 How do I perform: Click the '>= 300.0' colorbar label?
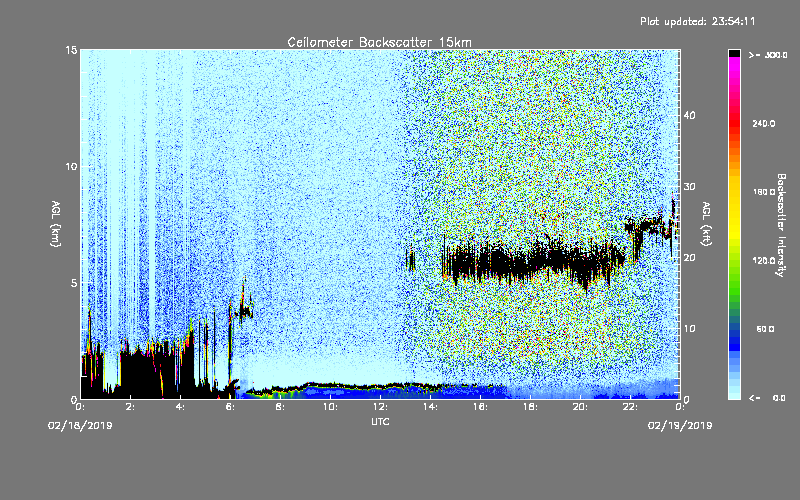[768, 55]
